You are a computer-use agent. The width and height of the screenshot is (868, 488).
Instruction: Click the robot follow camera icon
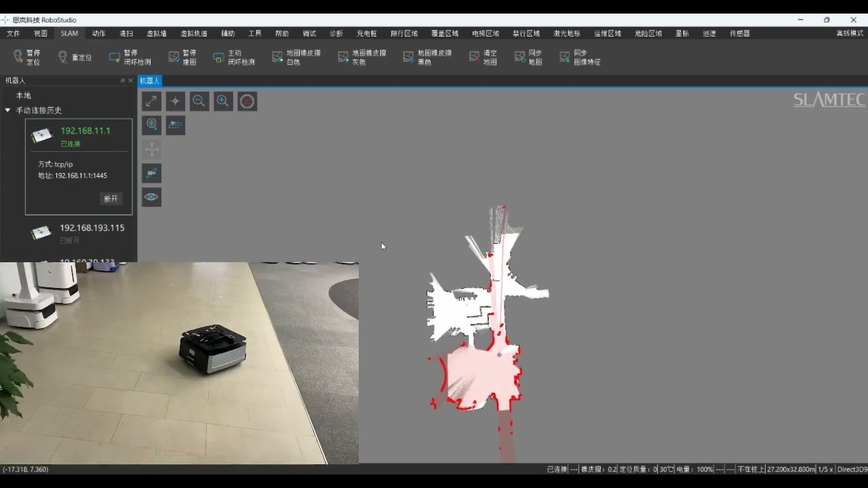tap(151, 173)
